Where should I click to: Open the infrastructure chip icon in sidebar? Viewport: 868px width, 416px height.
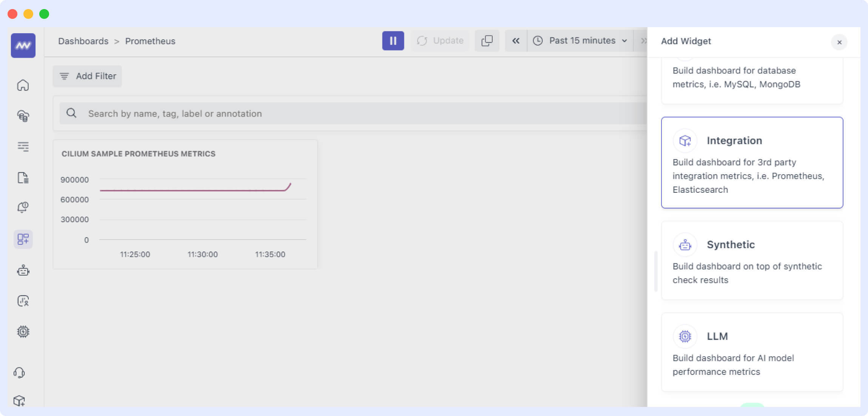23,331
